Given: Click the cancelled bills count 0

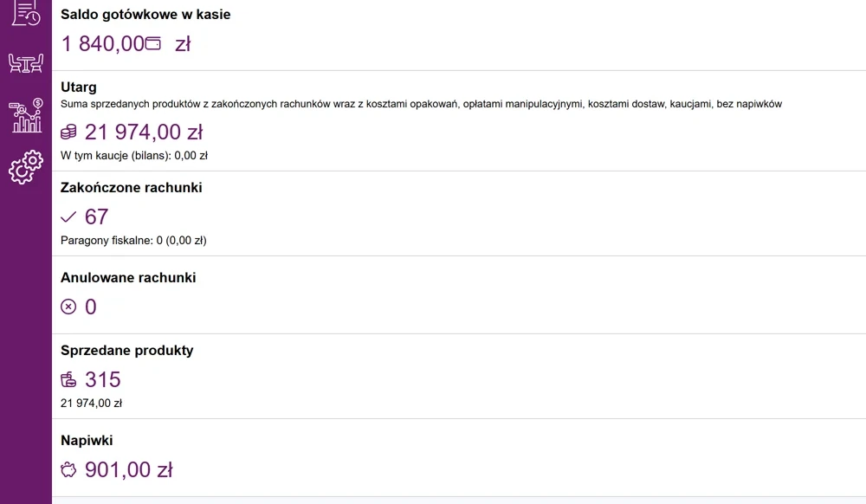Looking at the screenshot, I should coord(91,307).
